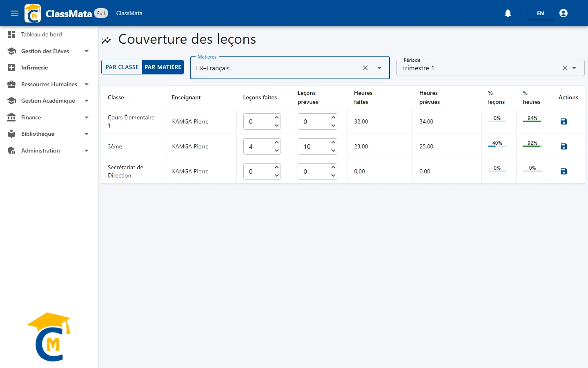Click the Infirmerie medical cross icon
The width and height of the screenshot is (588, 368).
(x=11, y=67)
